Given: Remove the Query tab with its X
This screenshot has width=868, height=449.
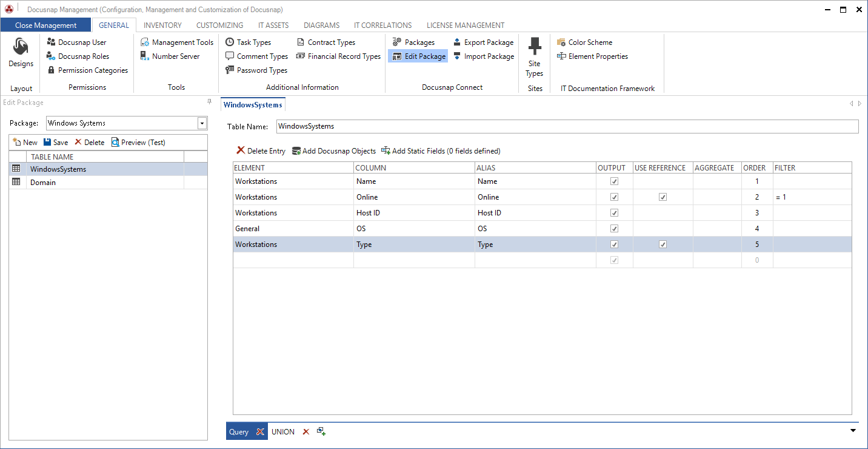Looking at the screenshot, I should 260,432.
